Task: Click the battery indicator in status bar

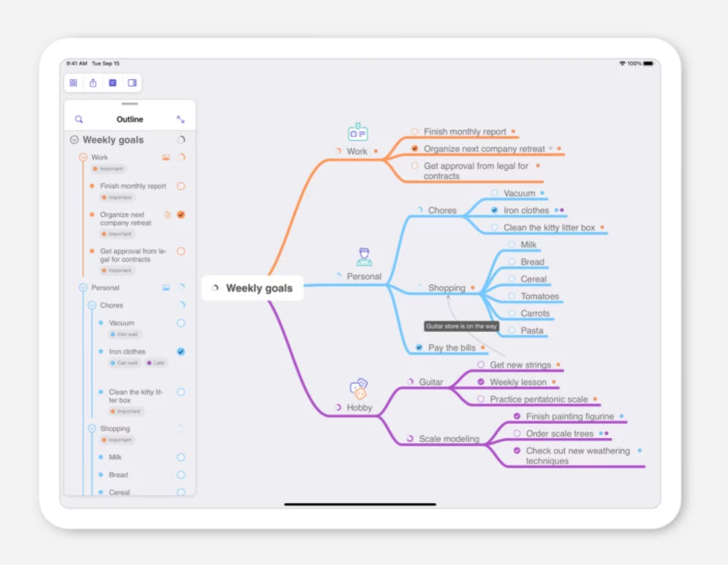Action: [x=649, y=63]
